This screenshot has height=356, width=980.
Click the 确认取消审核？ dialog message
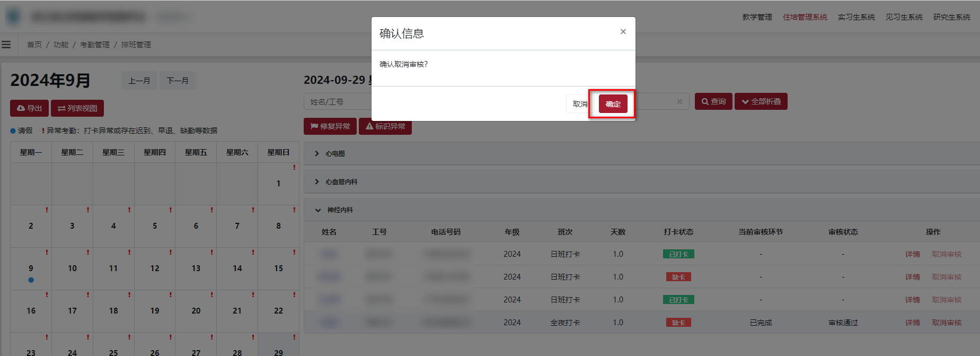pos(403,64)
